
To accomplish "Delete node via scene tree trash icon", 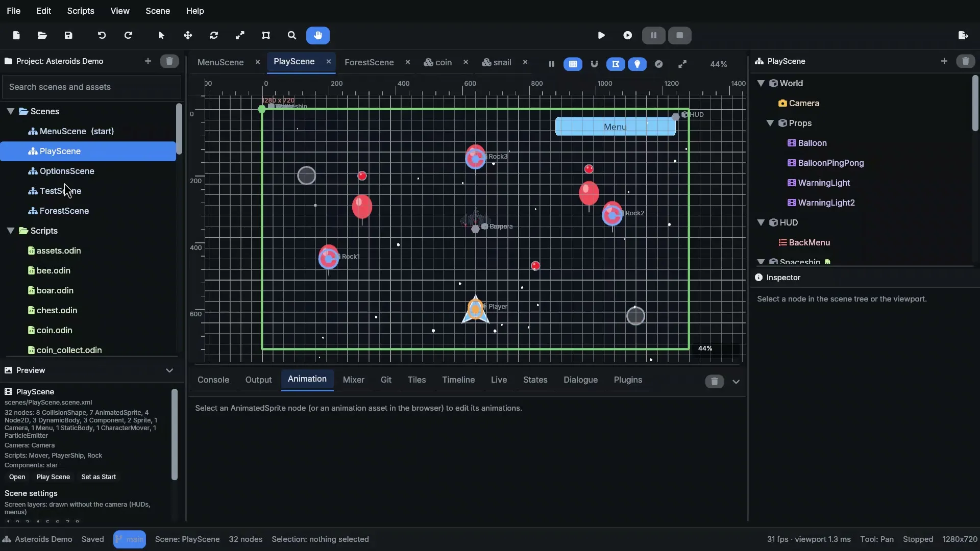I will pos(966,61).
